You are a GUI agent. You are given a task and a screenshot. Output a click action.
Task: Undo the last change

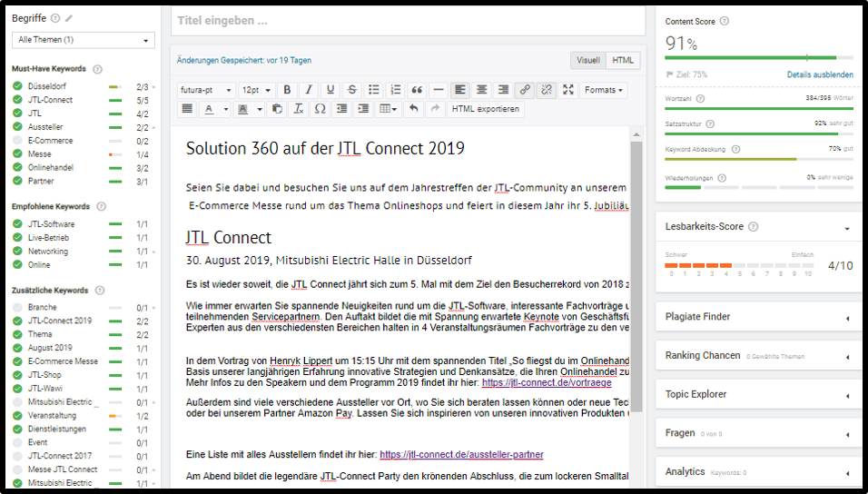pyautogui.click(x=413, y=109)
